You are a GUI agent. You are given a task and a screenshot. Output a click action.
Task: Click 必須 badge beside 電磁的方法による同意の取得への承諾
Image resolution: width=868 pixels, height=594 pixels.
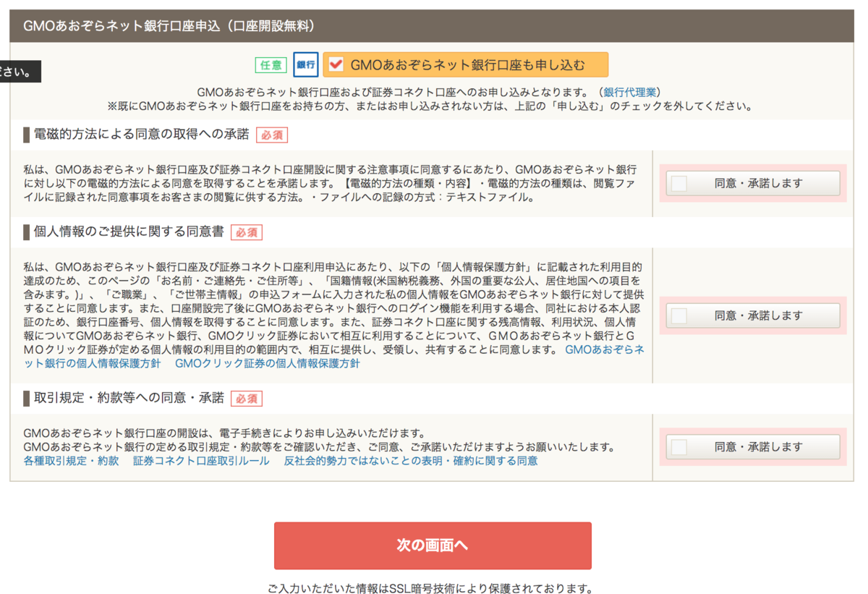click(x=271, y=135)
